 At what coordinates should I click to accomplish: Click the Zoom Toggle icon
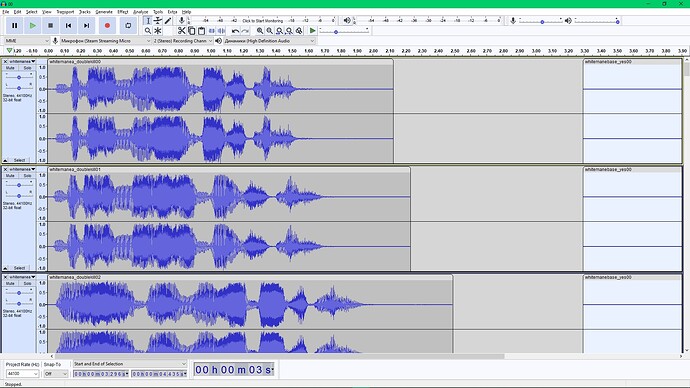point(299,31)
